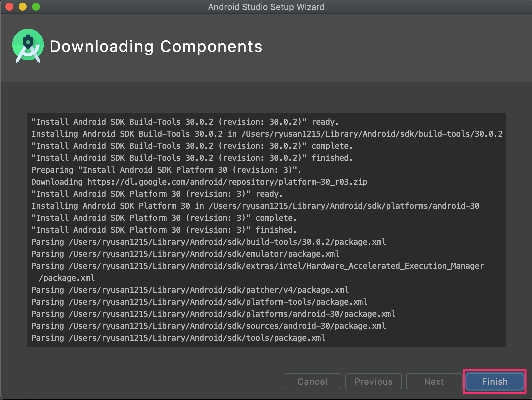Click the Cancel button
The height and width of the screenshot is (400, 532).
313,381
